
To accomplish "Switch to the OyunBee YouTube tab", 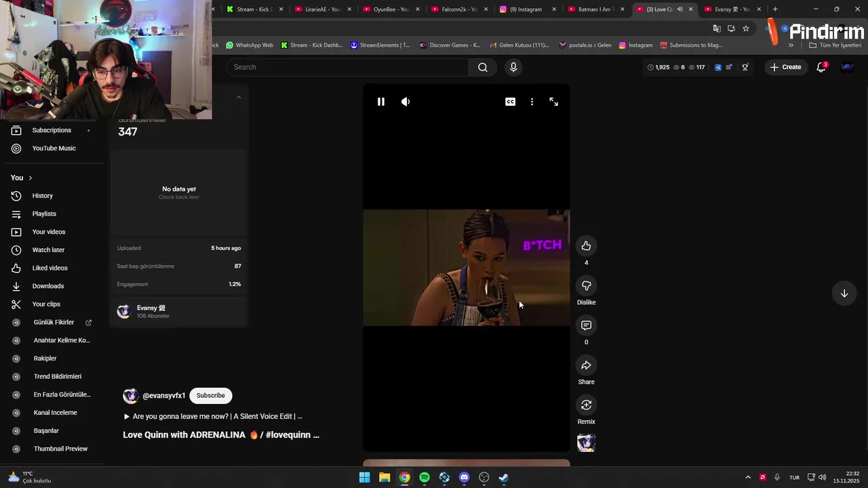I will point(391,9).
